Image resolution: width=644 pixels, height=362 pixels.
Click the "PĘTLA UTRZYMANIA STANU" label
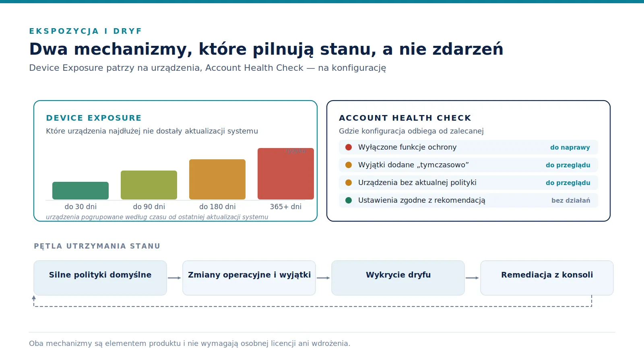pyautogui.click(x=97, y=246)
